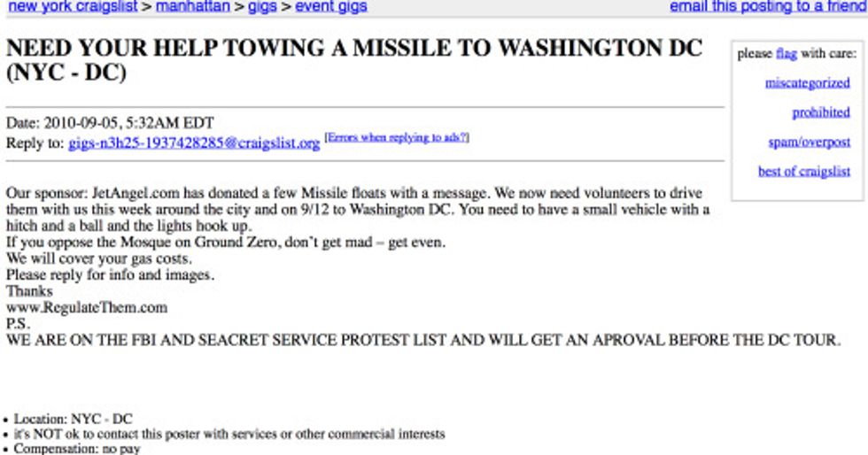This screenshot has height=455, width=868.
Task: Click the FBI and SEACRET SERVICE line
Action: [423, 340]
